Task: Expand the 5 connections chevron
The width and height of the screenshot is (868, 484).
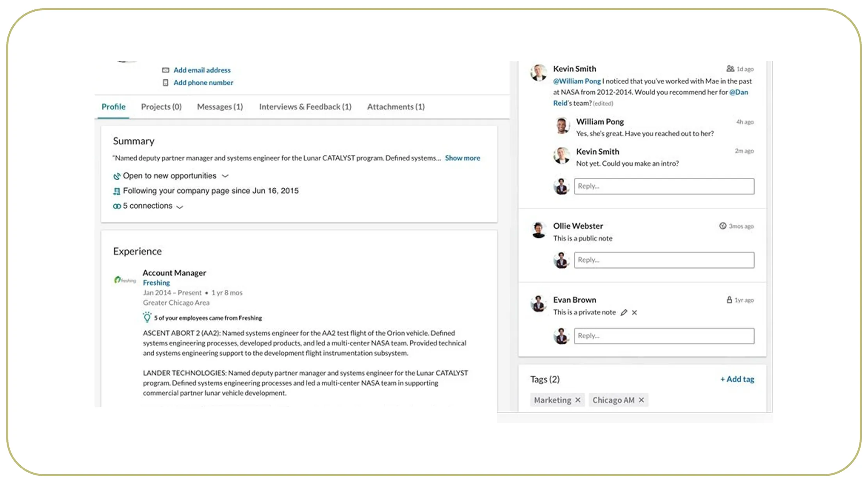Action: point(180,206)
